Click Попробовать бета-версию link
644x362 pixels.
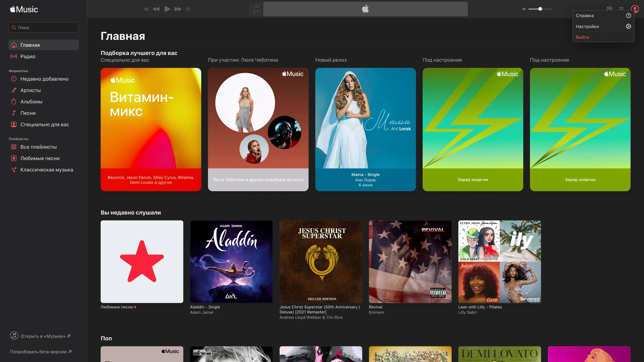click(40, 352)
